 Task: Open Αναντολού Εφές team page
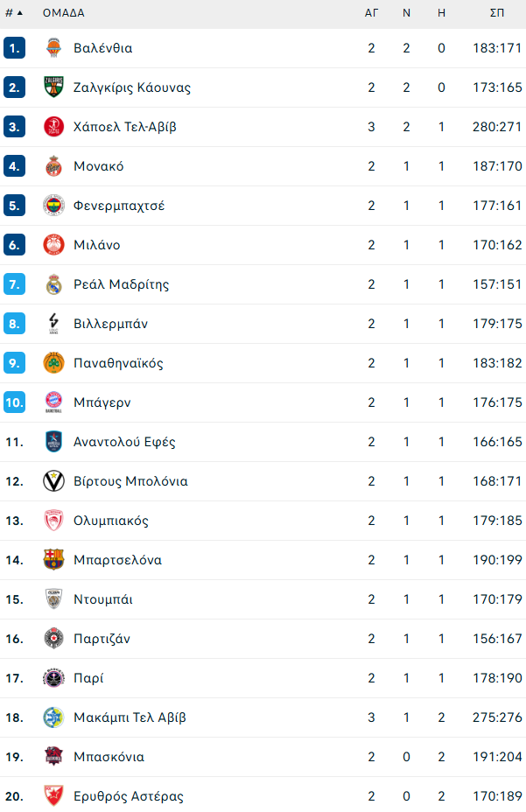pyautogui.click(x=124, y=442)
